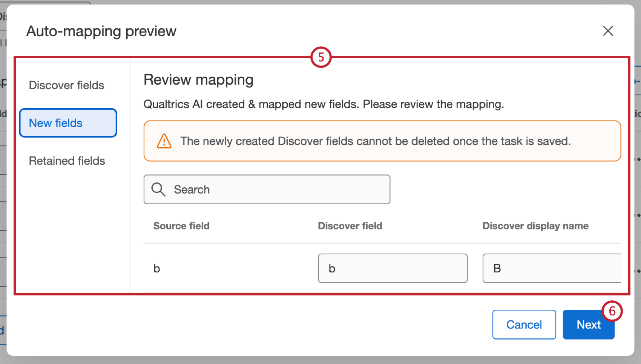This screenshot has width=641, height=364.
Task: Click the Auto-mapping preview title
Action: pos(101,31)
